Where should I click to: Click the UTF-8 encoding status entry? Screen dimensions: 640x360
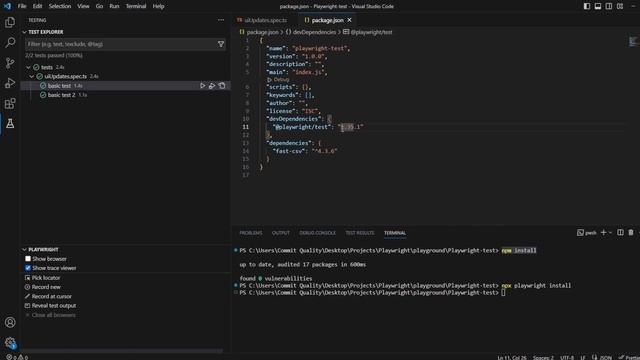coord(567,358)
